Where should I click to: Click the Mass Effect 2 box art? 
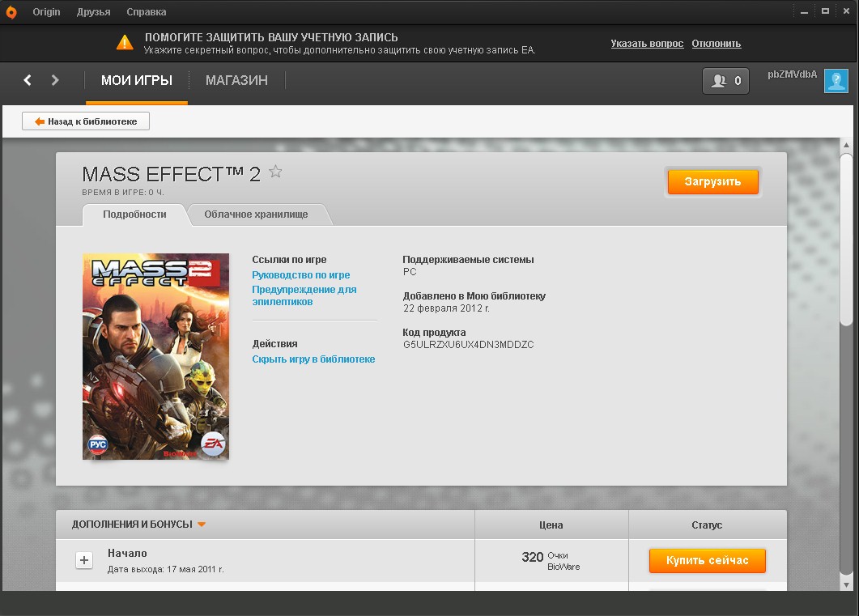(x=155, y=356)
